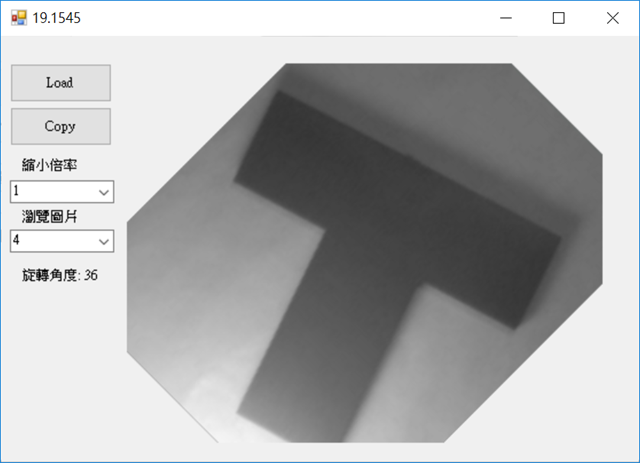Image resolution: width=640 pixels, height=463 pixels.
Task: Open the 縮小倍率 dropdown arrow
Action: (104, 192)
